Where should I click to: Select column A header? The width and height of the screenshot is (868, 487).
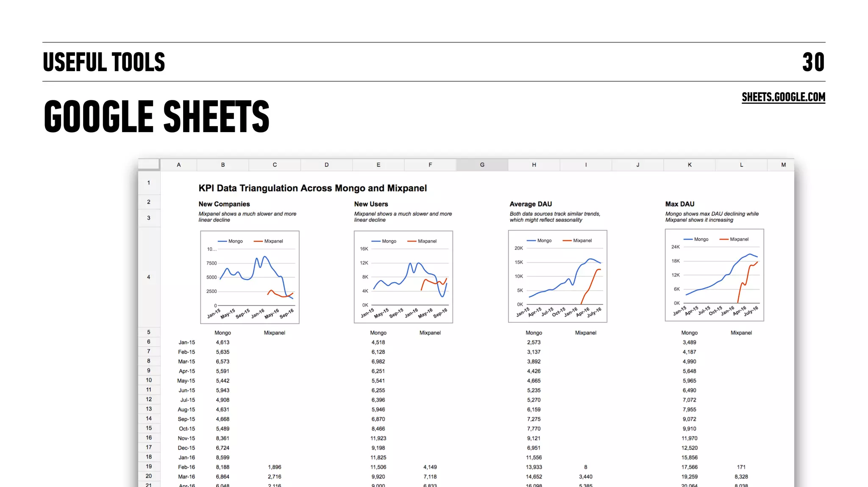[179, 165]
